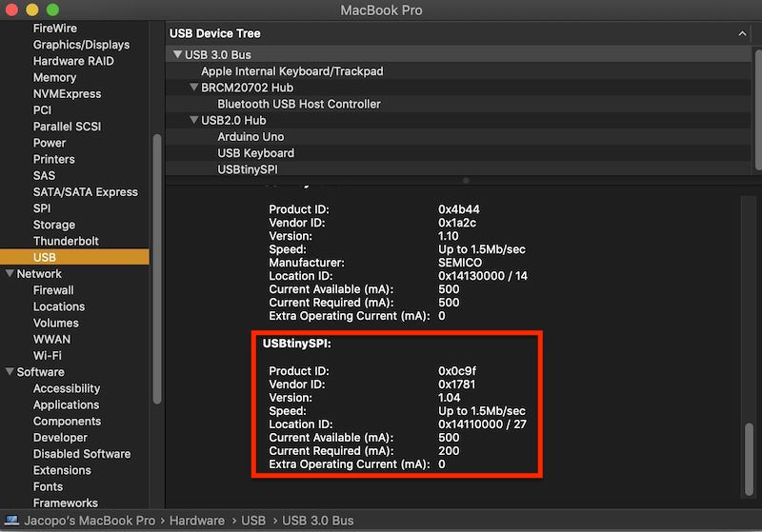Select the Software category label
Viewport: 762px width, 532px height.
pyautogui.click(x=40, y=372)
